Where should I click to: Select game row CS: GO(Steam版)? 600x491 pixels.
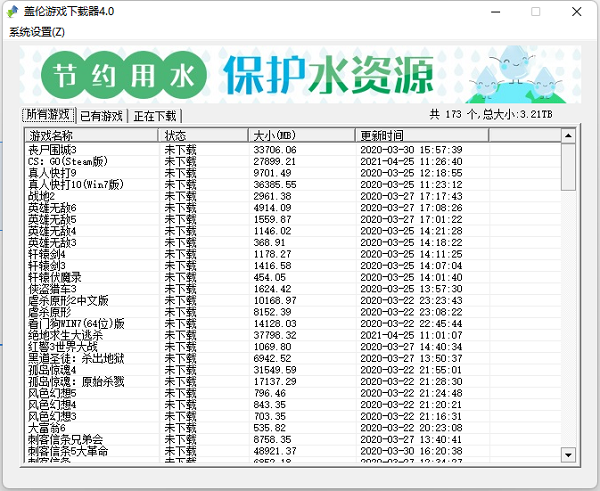[293, 161]
